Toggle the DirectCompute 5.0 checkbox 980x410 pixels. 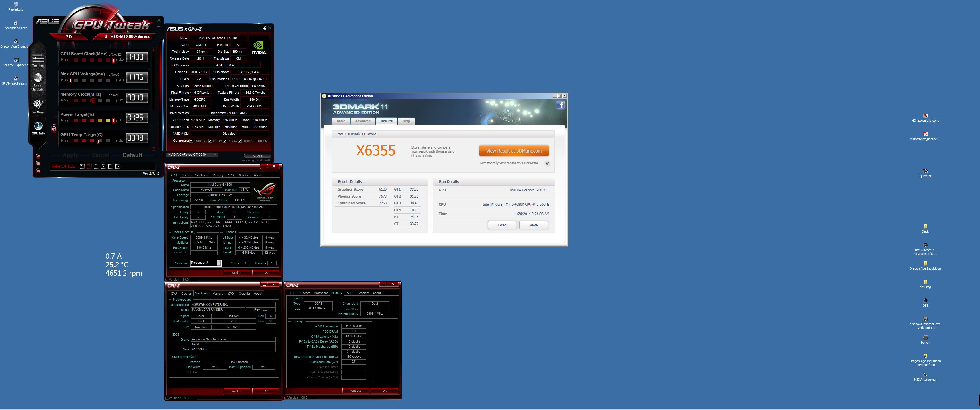coord(240,141)
